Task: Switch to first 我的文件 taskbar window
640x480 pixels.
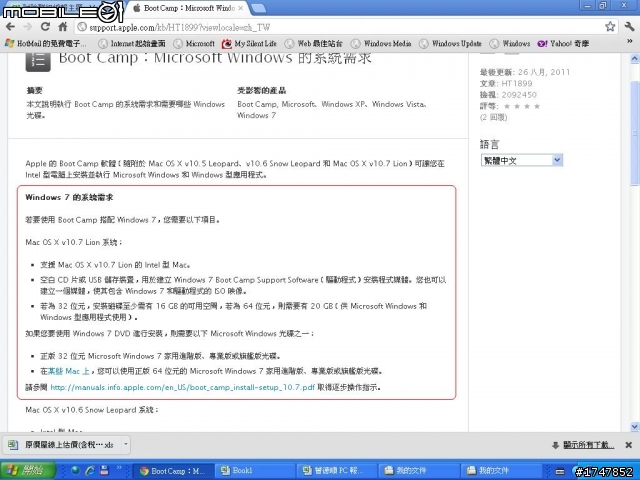Action: tap(418, 471)
